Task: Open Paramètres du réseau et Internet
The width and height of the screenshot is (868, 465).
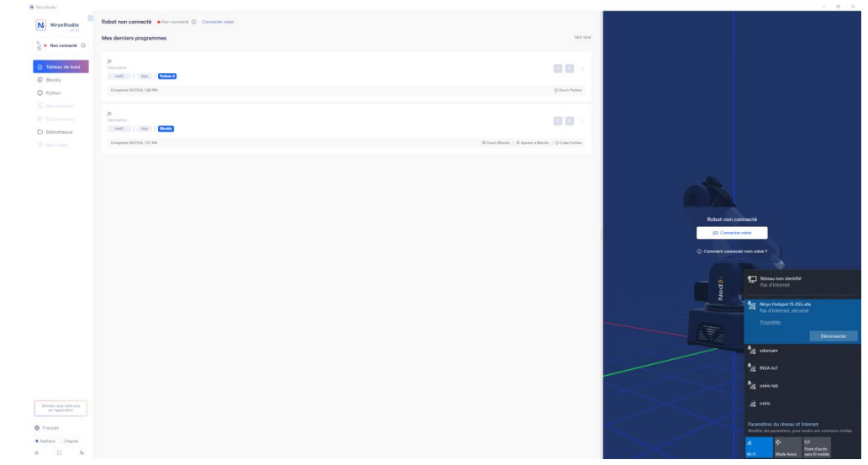Action: pyautogui.click(x=783, y=425)
